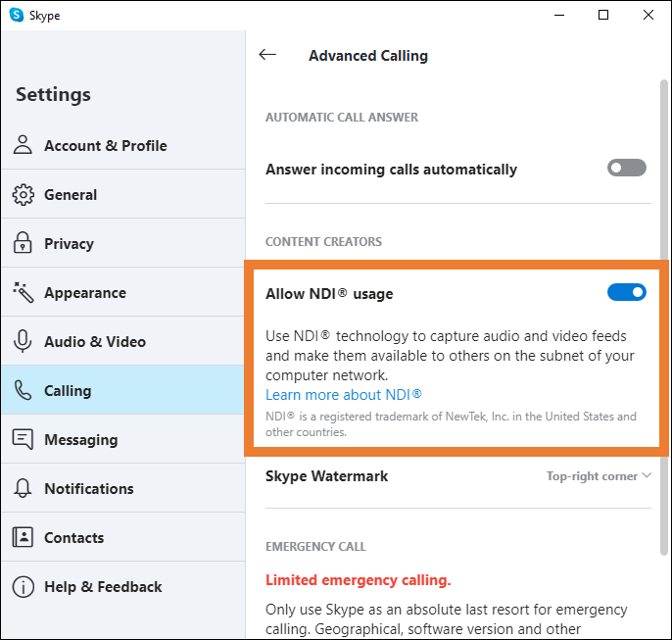Screen dimensions: 672x640
Task: Click the Answer incoming calls automatically label
Action: pos(391,170)
